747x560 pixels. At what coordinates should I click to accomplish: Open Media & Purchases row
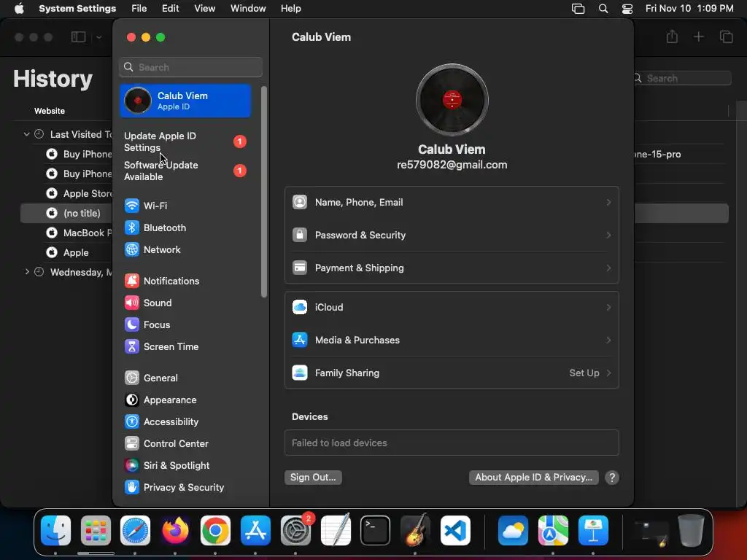point(452,340)
